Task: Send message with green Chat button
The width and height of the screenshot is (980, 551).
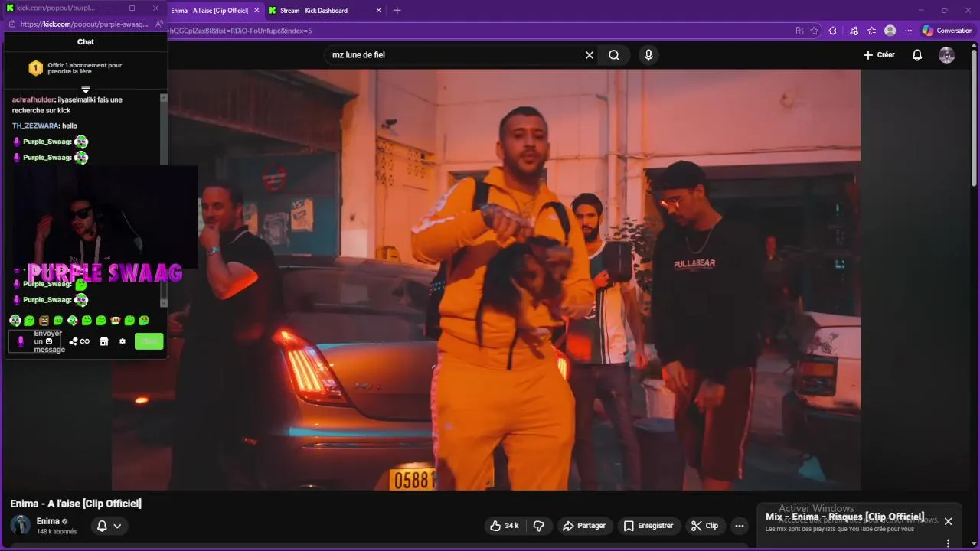Action: point(149,341)
